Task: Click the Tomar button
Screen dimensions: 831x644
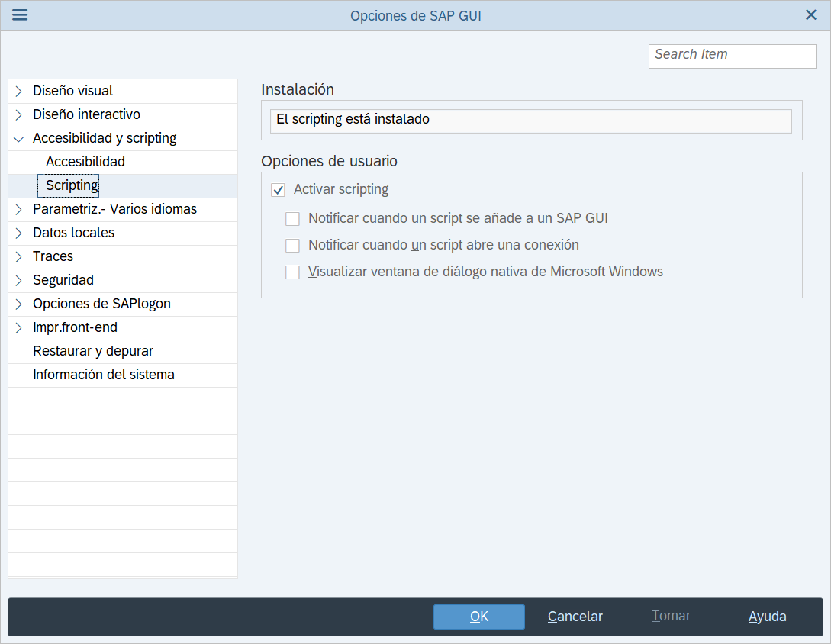Action: coord(671,616)
